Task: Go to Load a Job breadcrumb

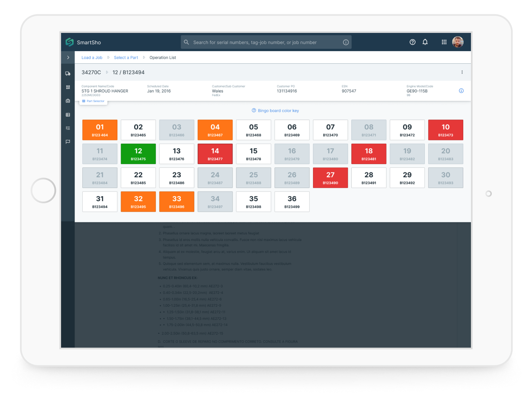Action: 92,58
